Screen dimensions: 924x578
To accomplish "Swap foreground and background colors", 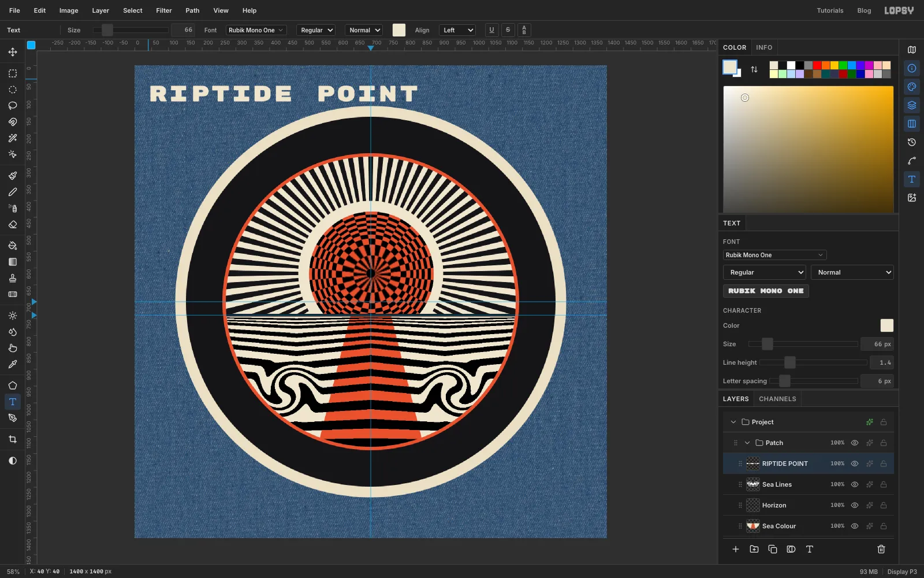I will click(754, 69).
